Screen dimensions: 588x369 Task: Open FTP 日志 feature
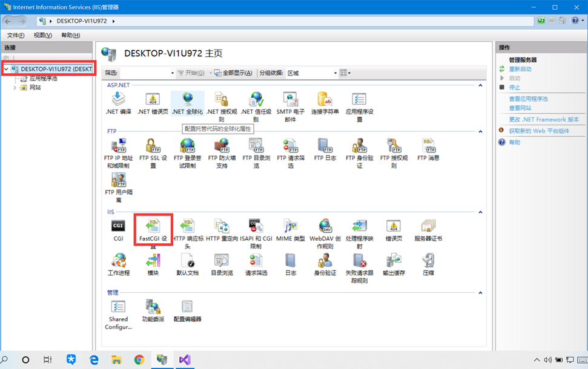tap(325, 149)
